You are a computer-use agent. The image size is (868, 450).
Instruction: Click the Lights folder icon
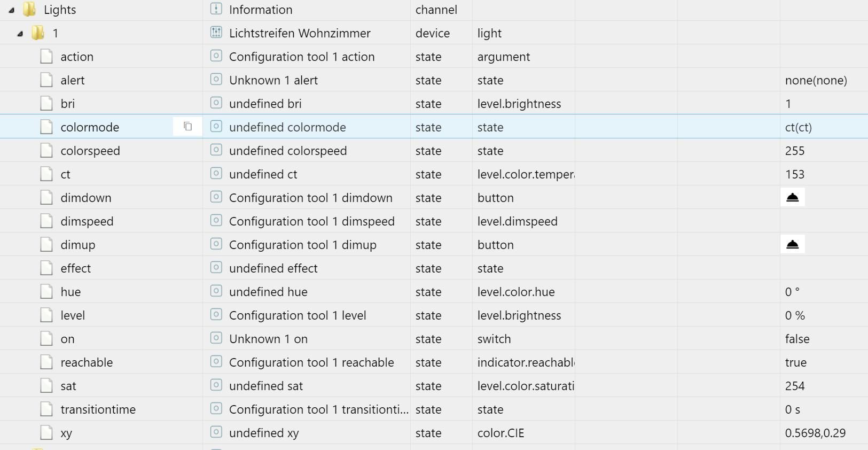coord(29,9)
